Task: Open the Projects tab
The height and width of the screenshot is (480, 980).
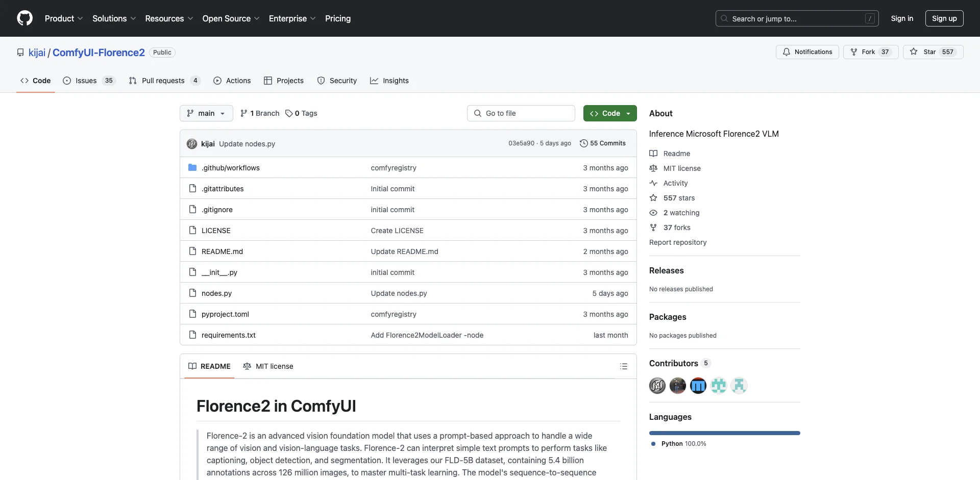Action: [x=284, y=81]
